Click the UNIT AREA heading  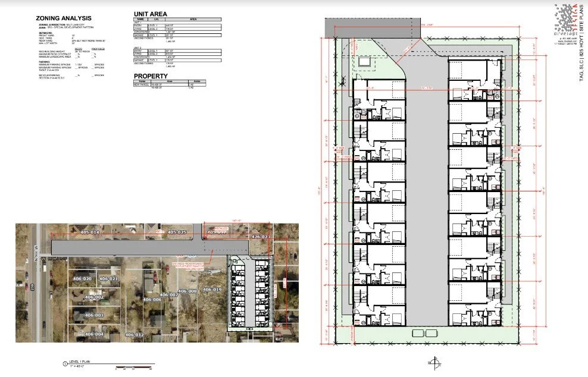tap(151, 14)
